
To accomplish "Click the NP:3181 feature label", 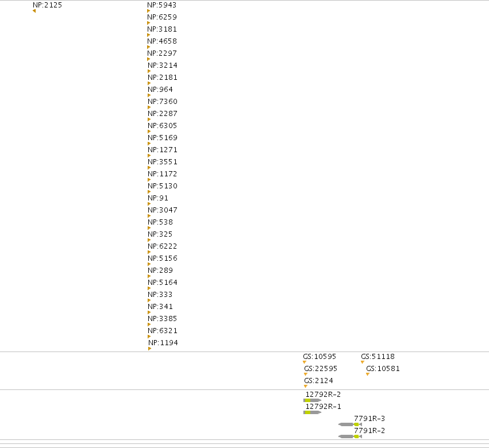I will click(x=162, y=29).
